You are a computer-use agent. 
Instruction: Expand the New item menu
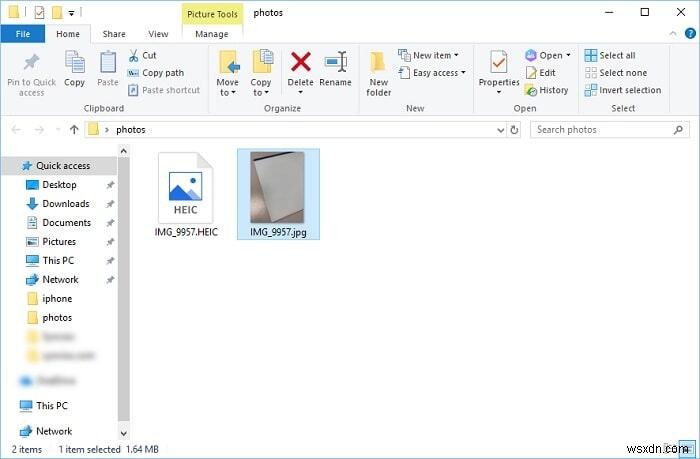point(429,55)
